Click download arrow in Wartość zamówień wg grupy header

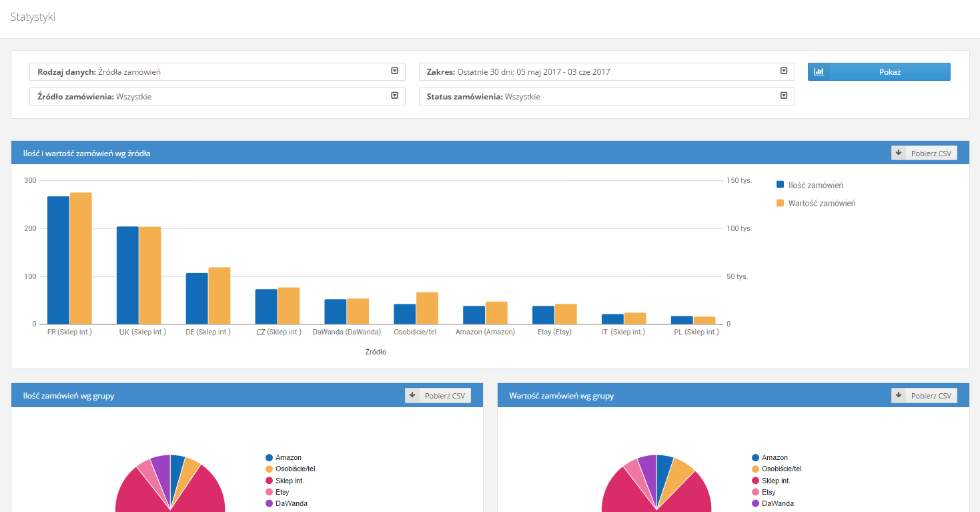pos(899,395)
